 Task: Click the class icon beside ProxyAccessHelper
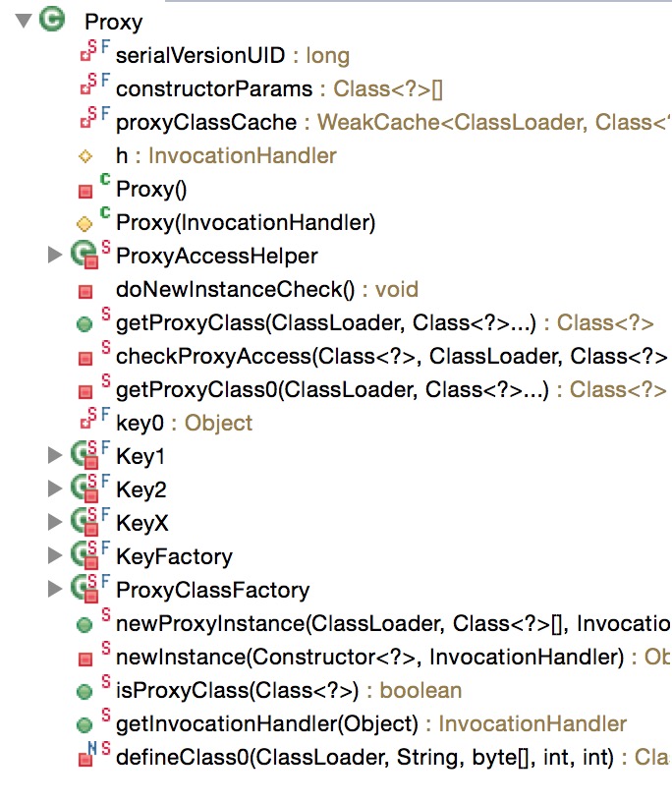click(84, 255)
